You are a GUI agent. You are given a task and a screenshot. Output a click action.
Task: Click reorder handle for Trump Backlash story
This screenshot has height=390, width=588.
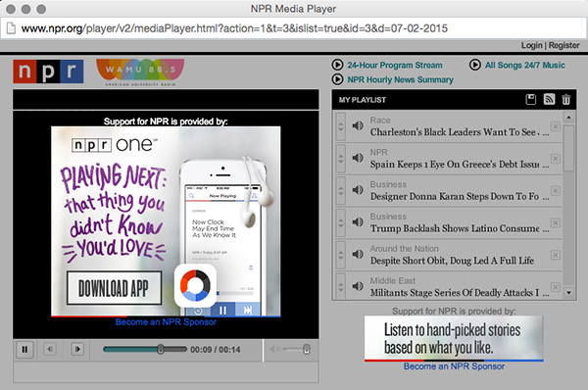(x=340, y=222)
